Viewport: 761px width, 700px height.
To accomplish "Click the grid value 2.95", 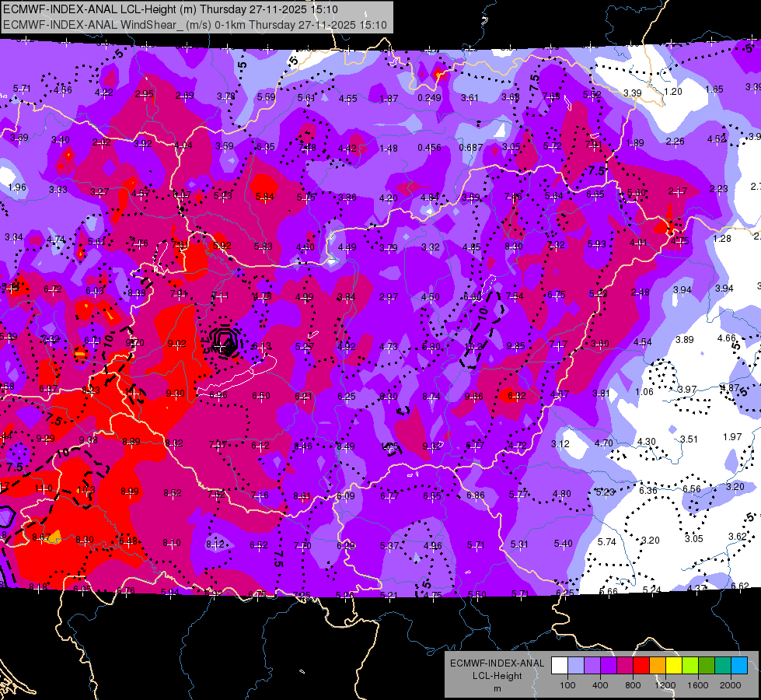I will coord(144,94).
